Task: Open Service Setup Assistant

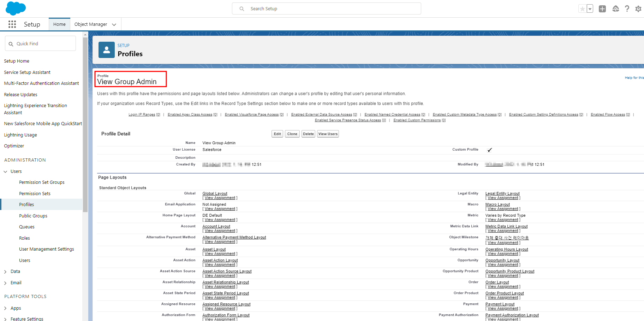Action: [27, 72]
